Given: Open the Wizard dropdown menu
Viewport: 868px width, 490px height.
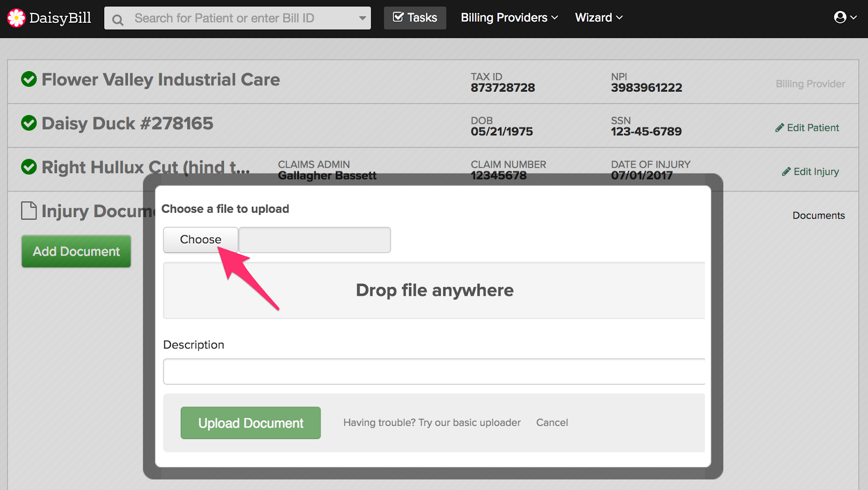Looking at the screenshot, I should (x=599, y=17).
